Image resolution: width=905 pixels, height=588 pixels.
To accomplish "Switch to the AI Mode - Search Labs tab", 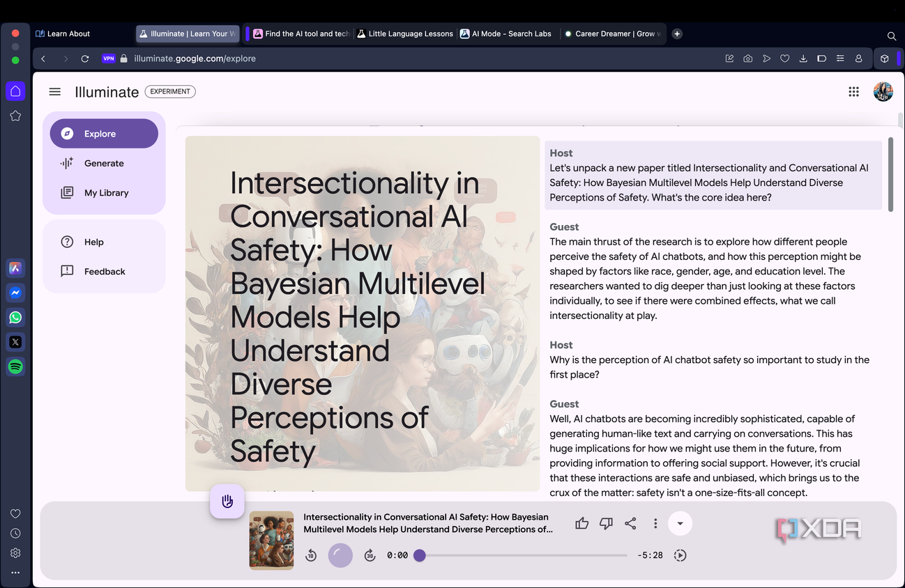I will tap(508, 33).
